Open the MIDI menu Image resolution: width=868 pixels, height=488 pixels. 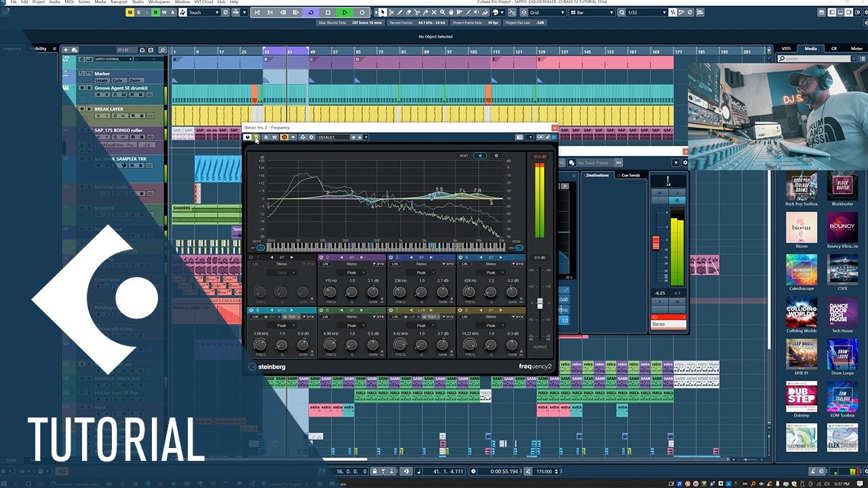coord(69,2)
